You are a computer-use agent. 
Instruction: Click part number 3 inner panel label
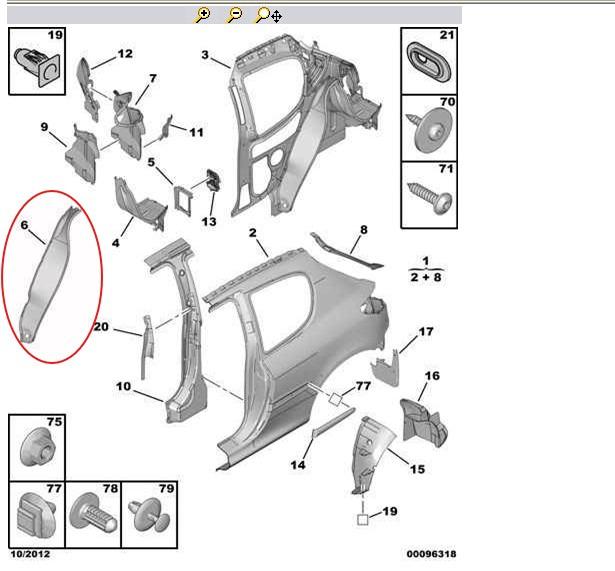205,54
